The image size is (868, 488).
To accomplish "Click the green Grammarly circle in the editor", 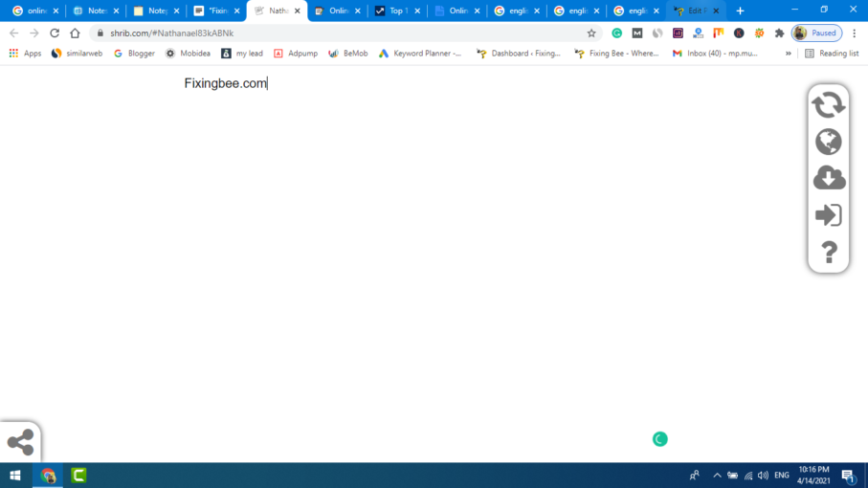I will coord(659,439).
